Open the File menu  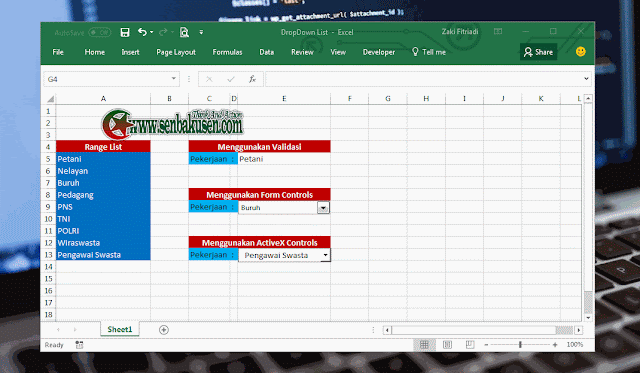[58, 52]
